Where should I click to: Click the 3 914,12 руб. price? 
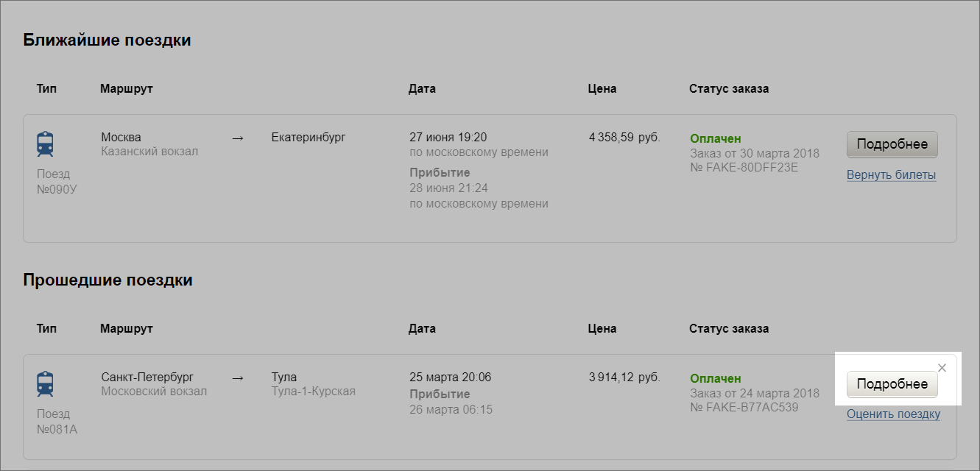click(x=624, y=378)
